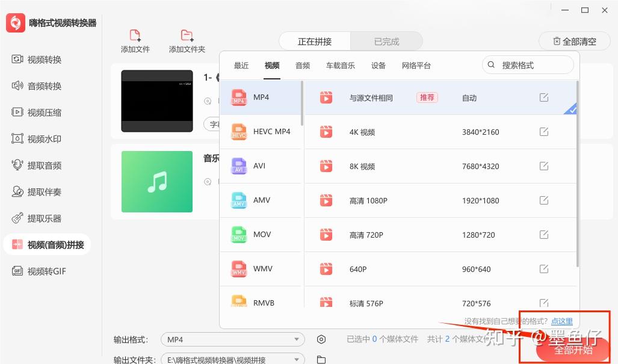Open 视频水印 watermark tool
This screenshot has height=364, width=618.
pos(37,138)
